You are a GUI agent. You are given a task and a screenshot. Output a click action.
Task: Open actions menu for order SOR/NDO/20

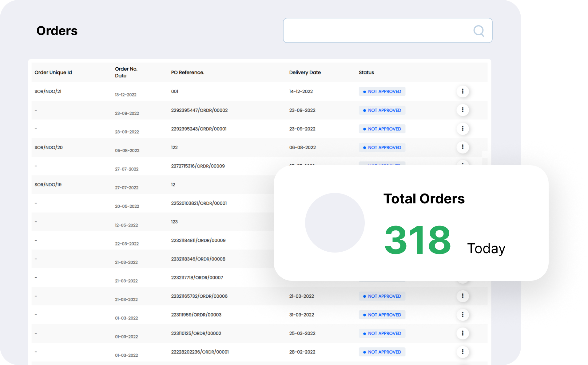coord(462,147)
